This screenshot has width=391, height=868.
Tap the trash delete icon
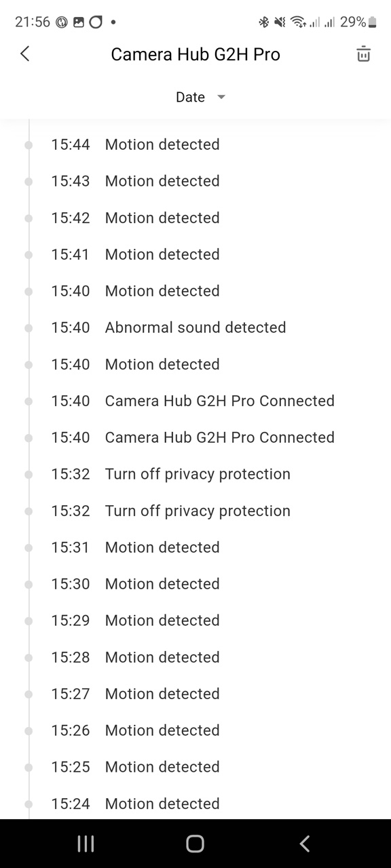point(364,54)
